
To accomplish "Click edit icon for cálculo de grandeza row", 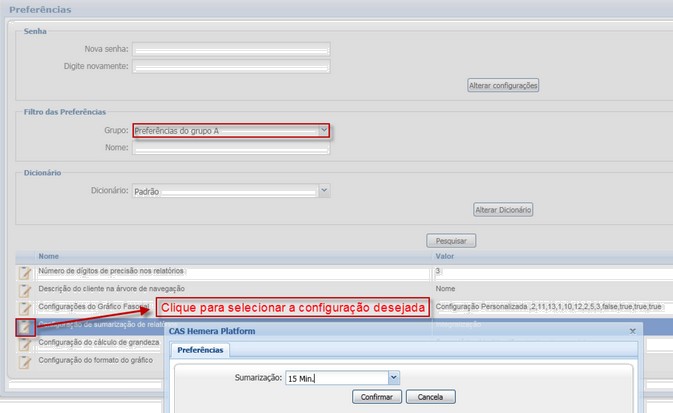I will (25, 343).
